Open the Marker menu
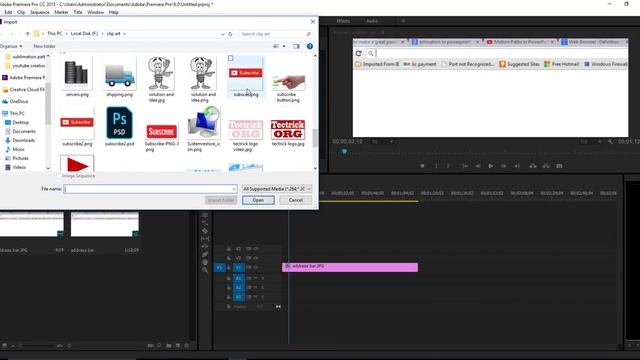 click(x=61, y=12)
